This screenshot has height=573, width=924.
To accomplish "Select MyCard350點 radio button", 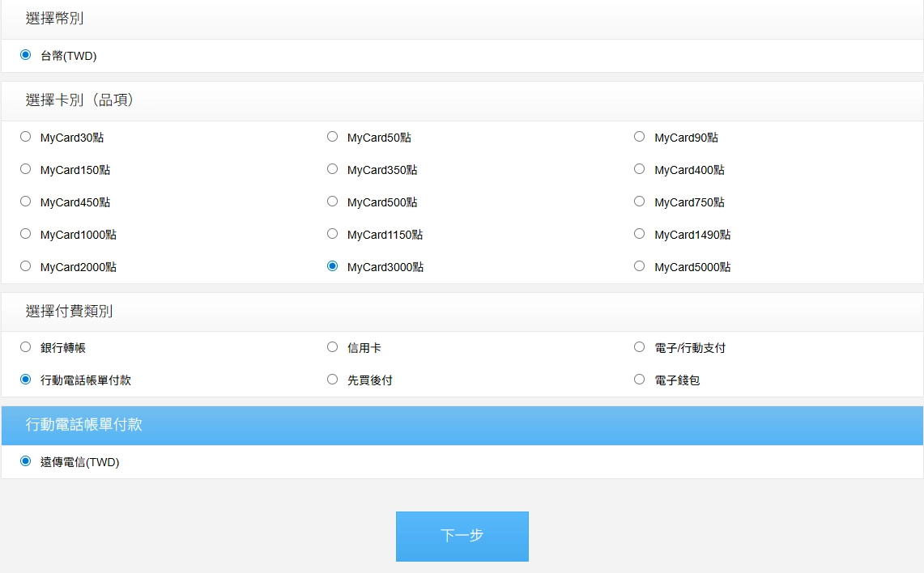I will pyautogui.click(x=332, y=169).
